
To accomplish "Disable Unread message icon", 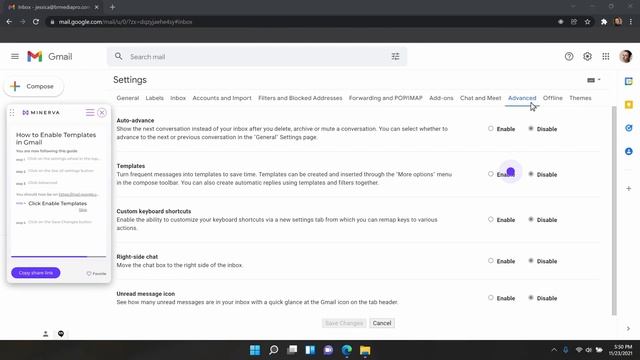I will click(531, 298).
